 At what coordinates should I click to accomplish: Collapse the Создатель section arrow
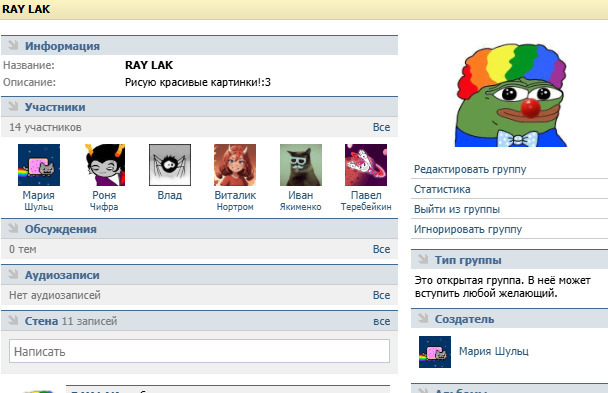coord(423,318)
